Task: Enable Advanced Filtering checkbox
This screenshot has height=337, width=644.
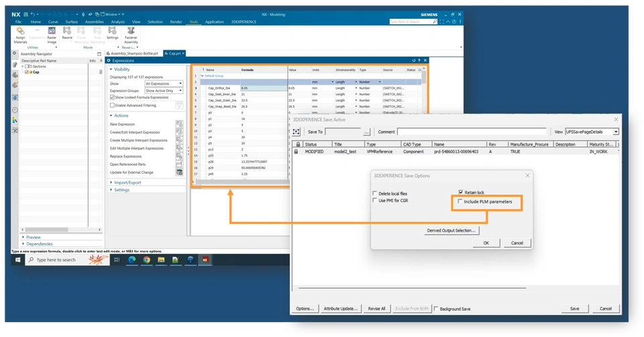Action: [x=112, y=105]
